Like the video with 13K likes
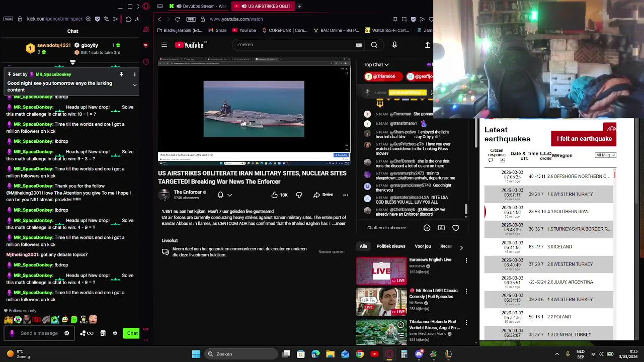 pyautogui.click(x=279, y=195)
